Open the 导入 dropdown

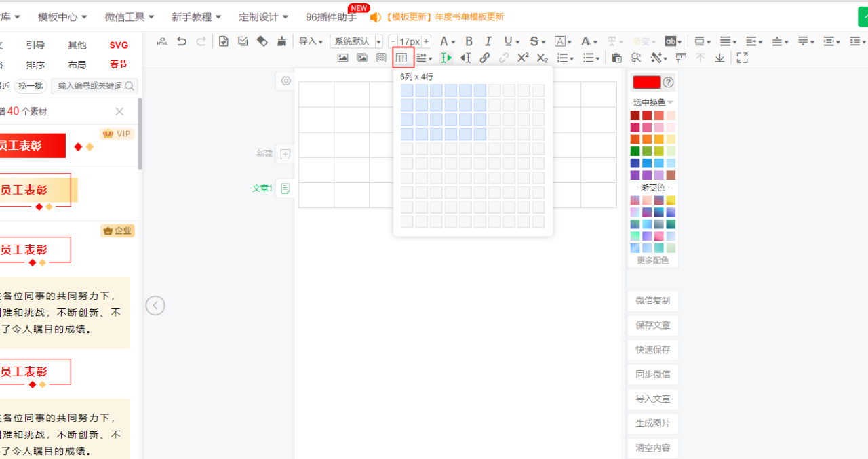311,41
